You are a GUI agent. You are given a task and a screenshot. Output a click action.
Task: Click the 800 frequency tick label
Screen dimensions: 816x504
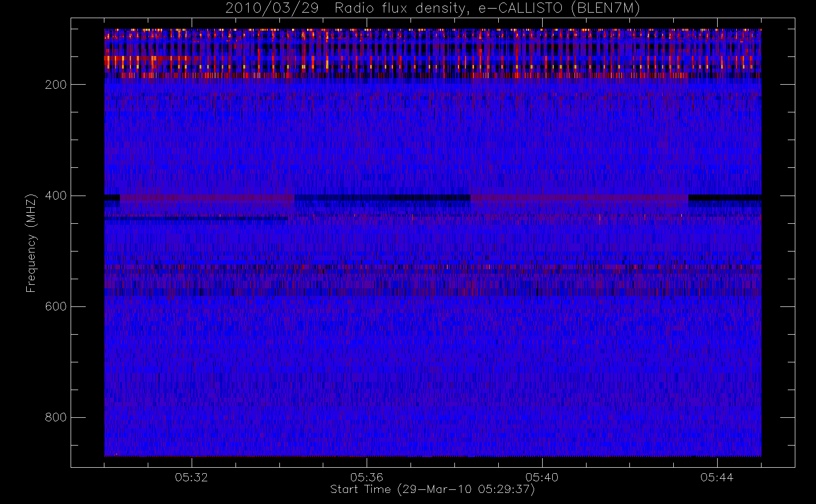click(56, 417)
